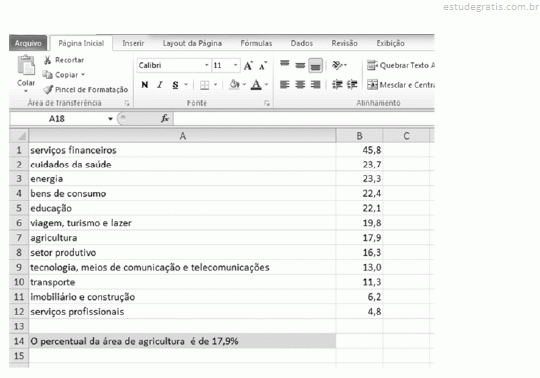Click cell 'imobiliário e construção'
Screen dimensions: 540x378
point(183,297)
